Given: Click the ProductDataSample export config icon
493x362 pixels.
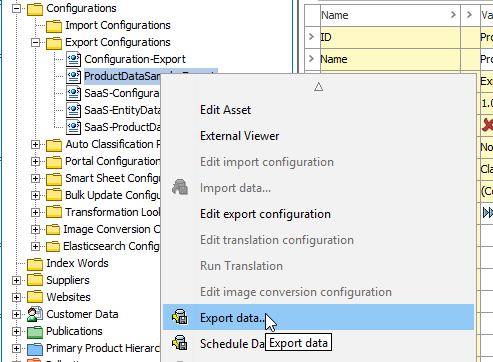Looking at the screenshot, I should (x=73, y=76).
